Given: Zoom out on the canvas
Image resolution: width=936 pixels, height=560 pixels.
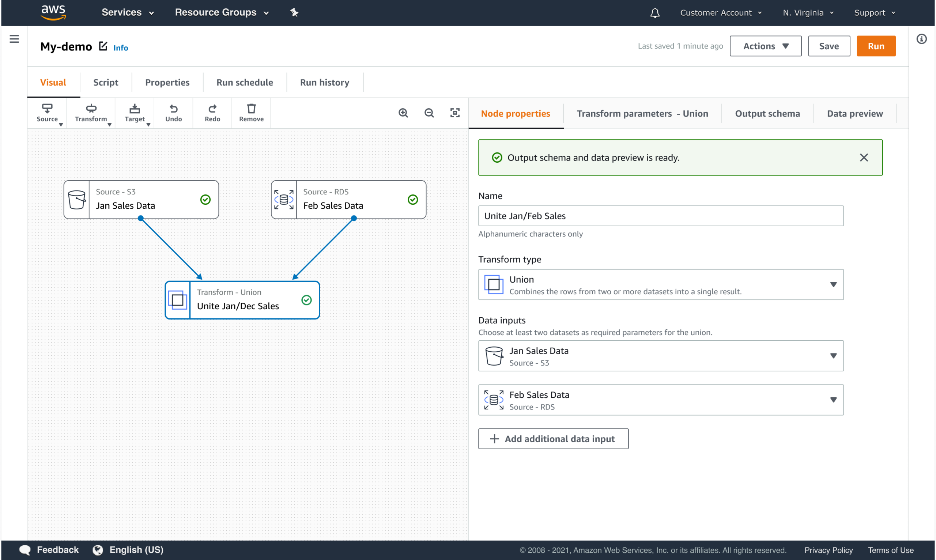Looking at the screenshot, I should tap(429, 113).
